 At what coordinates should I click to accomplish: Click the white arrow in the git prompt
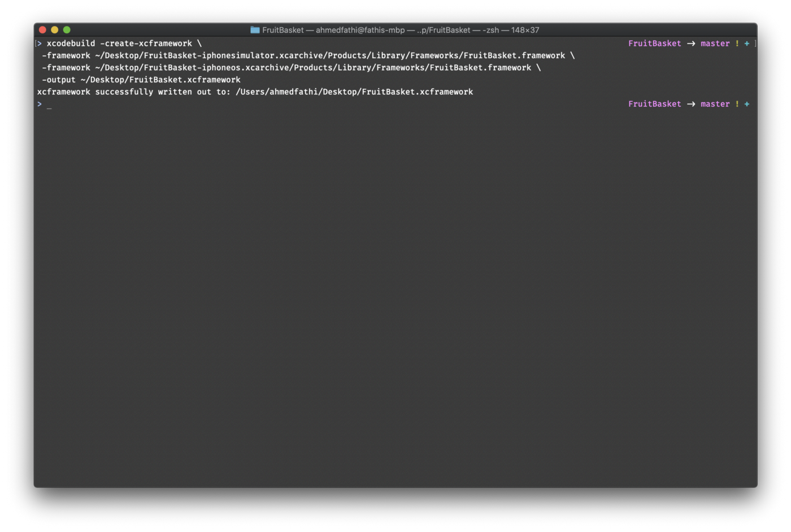pyautogui.click(x=690, y=43)
